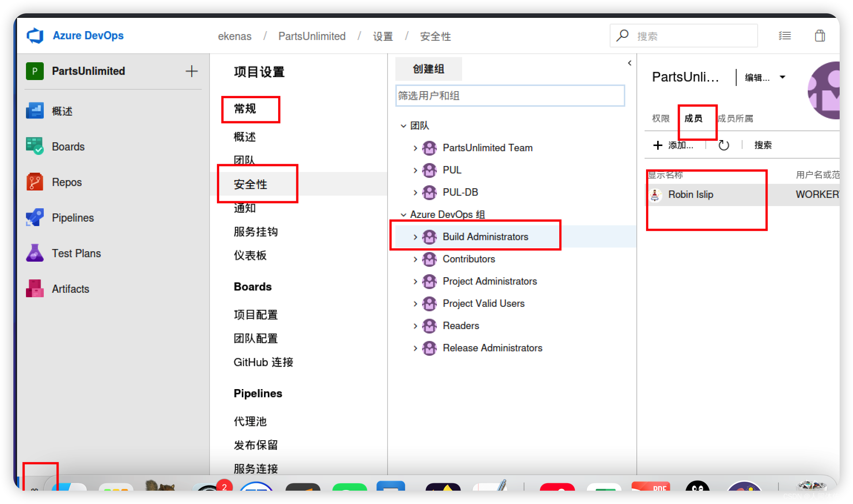Click the PUL group icon
The image size is (853, 504).
(429, 170)
